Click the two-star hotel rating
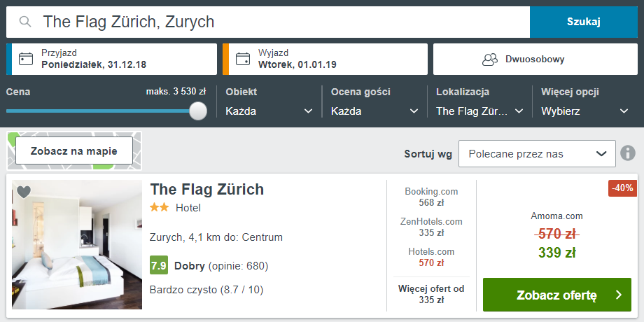This screenshot has width=644, height=322. [x=160, y=207]
